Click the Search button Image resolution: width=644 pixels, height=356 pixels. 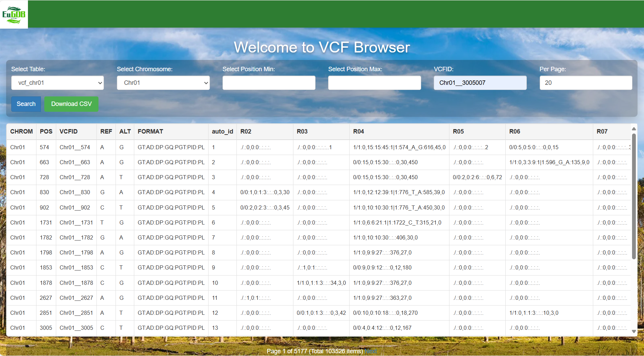click(x=26, y=104)
